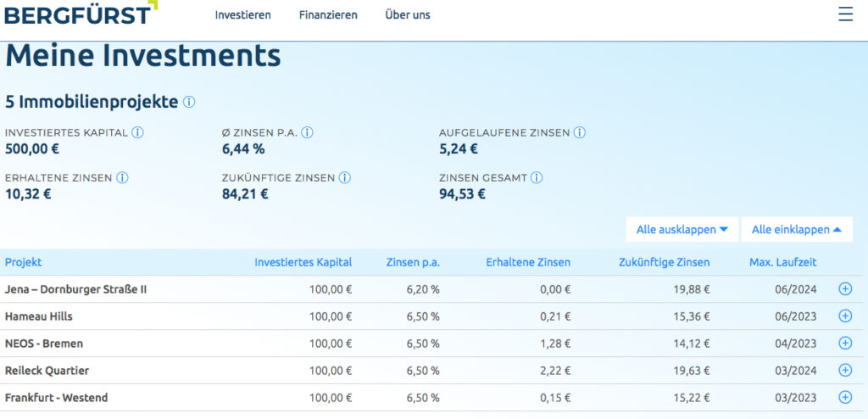Click 19,88 € future interest cell

click(690, 289)
